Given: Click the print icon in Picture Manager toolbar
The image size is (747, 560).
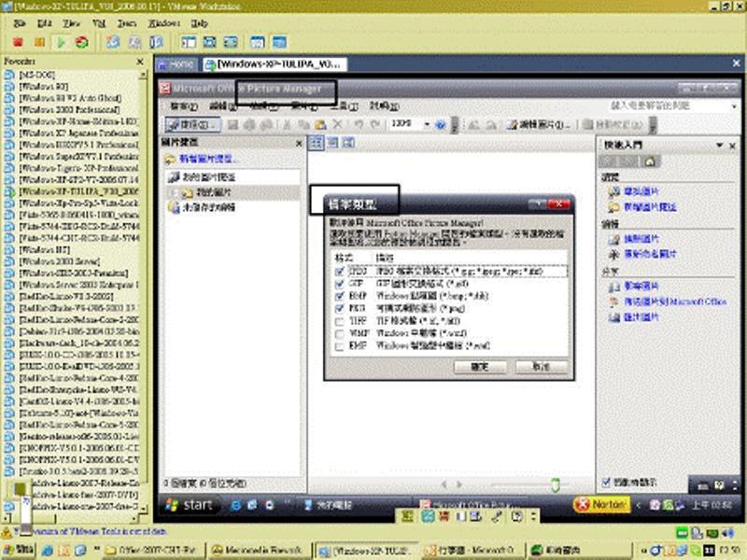Looking at the screenshot, I should pos(249,125).
